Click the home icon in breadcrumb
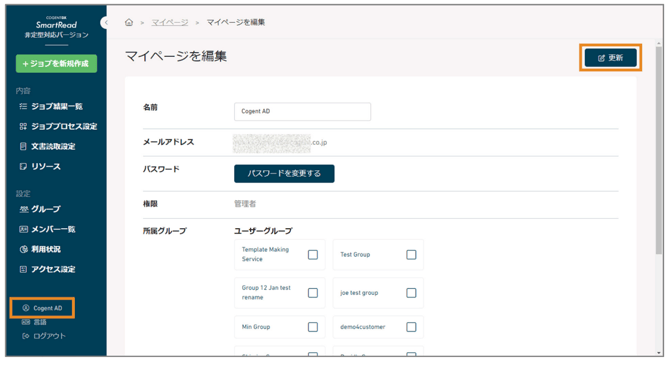 click(x=129, y=22)
